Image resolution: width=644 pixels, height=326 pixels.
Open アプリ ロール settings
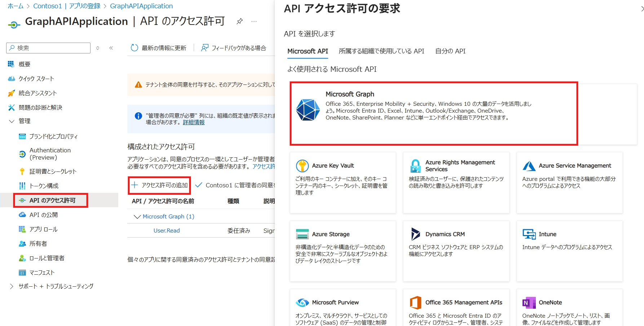41,229
